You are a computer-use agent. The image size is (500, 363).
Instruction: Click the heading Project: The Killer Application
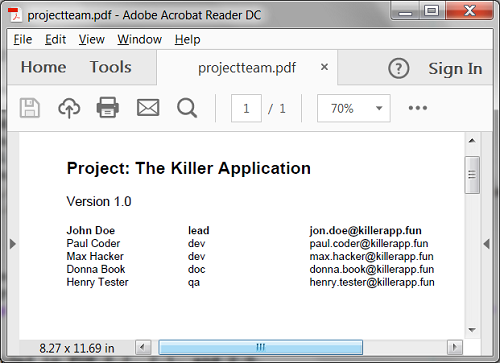[x=189, y=168]
